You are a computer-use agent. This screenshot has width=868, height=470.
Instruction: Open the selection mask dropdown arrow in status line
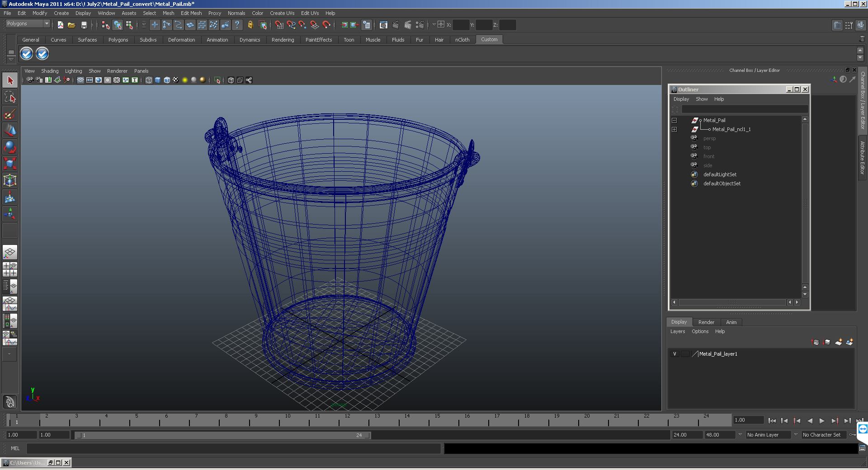pos(144,25)
